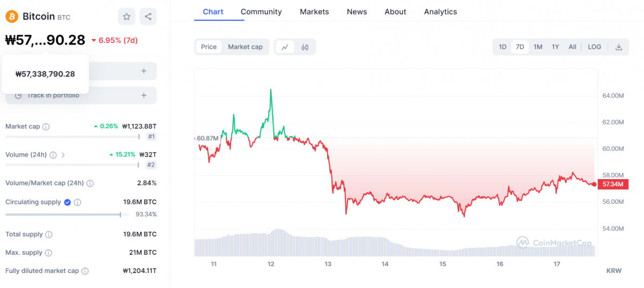Click plus icon on watchlist row
644x288 pixels.
[144, 71]
